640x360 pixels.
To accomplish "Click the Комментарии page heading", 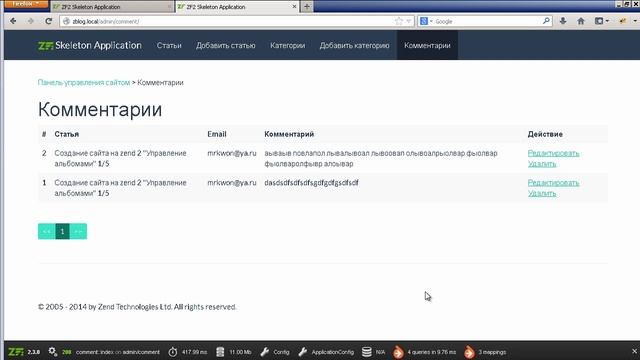I will [100, 109].
